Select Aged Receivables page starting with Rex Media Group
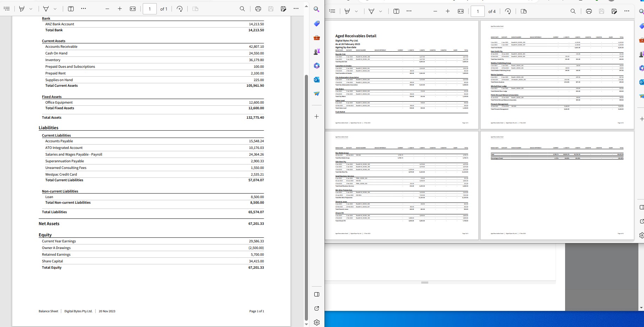 click(x=402, y=185)
